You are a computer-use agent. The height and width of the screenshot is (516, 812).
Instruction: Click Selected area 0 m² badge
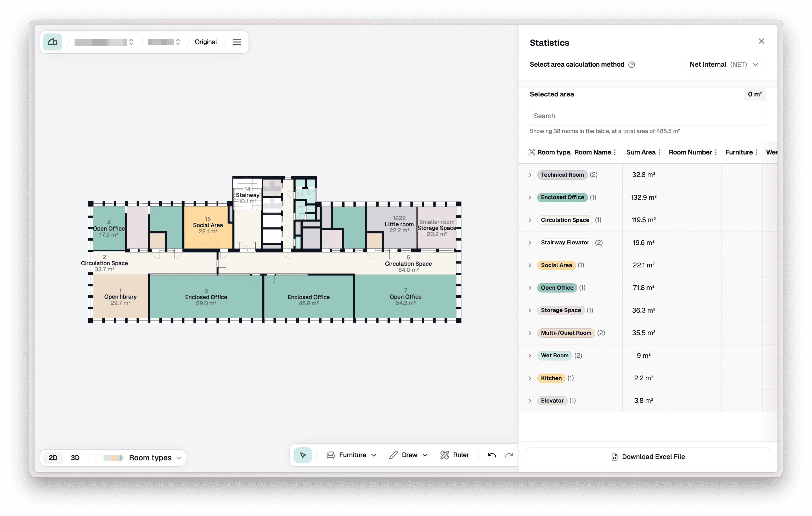tap(755, 94)
